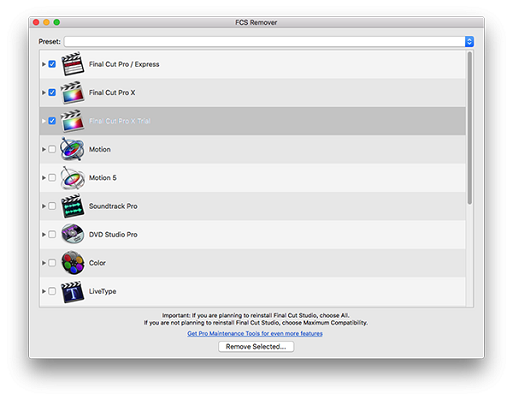Click the Soundtrack Pro waveform icon
The width and height of the screenshot is (513, 400).
[72, 206]
